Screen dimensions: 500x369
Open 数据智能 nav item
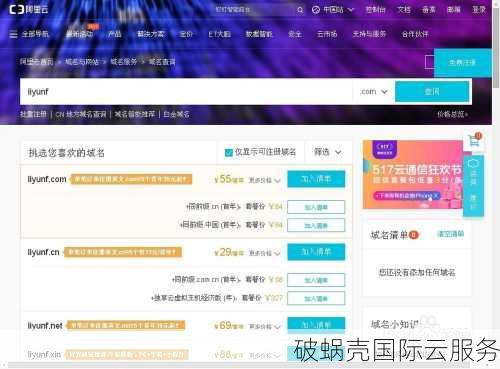coord(259,34)
